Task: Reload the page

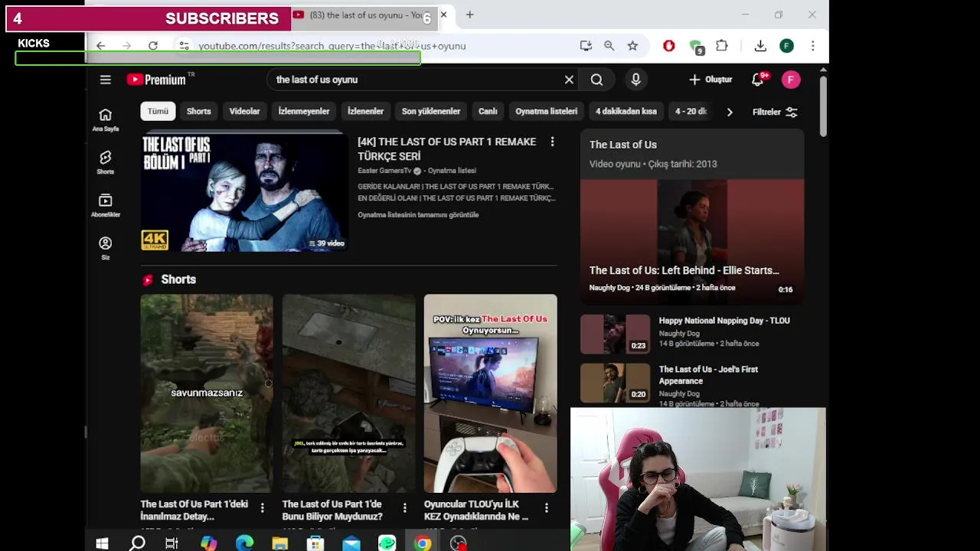Action: (x=153, y=46)
